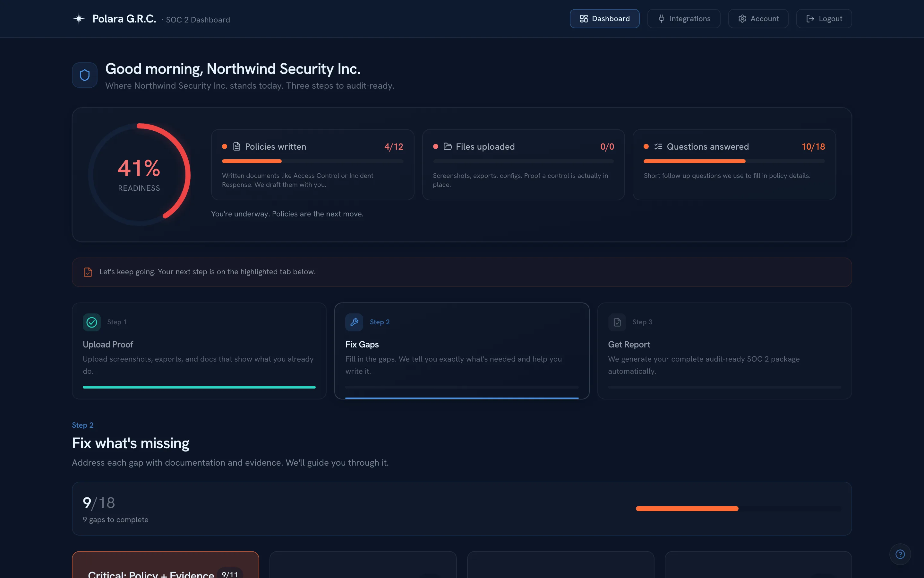Select the Step 1 Upload Proof tab
Viewport: 924px width, 578px height.
pos(199,351)
